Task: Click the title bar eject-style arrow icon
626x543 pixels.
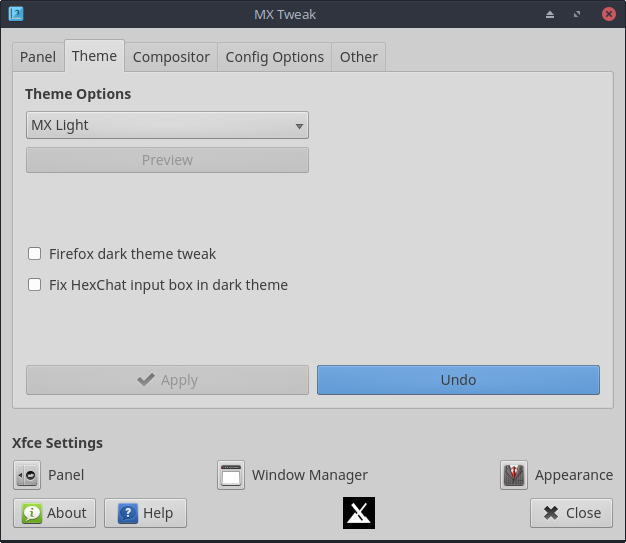Action: (x=550, y=15)
